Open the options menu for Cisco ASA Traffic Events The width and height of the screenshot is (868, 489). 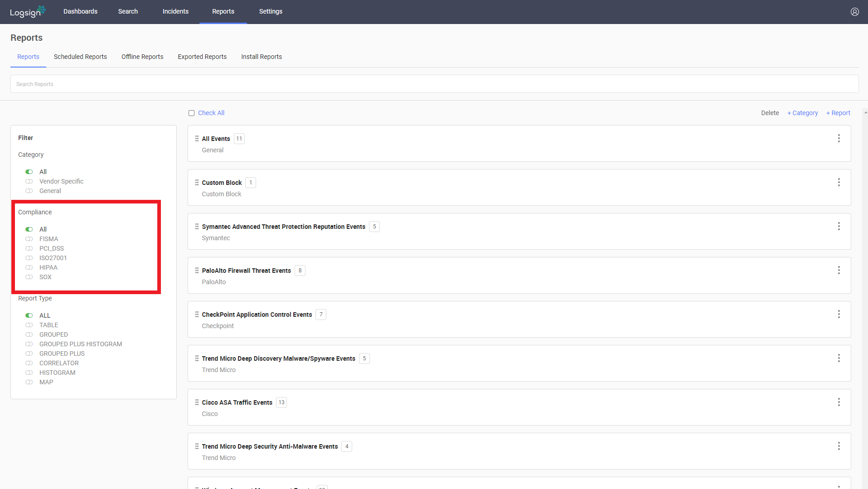click(x=839, y=402)
